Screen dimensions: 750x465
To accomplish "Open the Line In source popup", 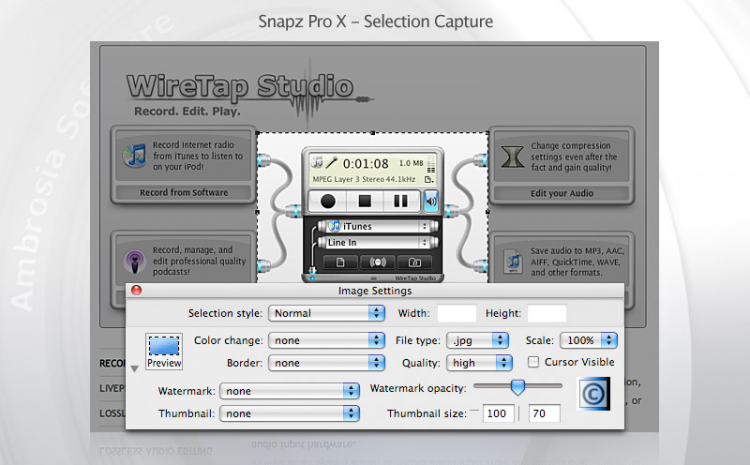I will [x=377, y=243].
